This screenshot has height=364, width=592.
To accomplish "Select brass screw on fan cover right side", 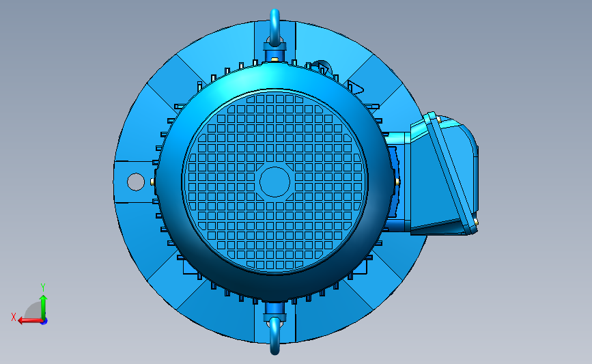I will [397, 182].
